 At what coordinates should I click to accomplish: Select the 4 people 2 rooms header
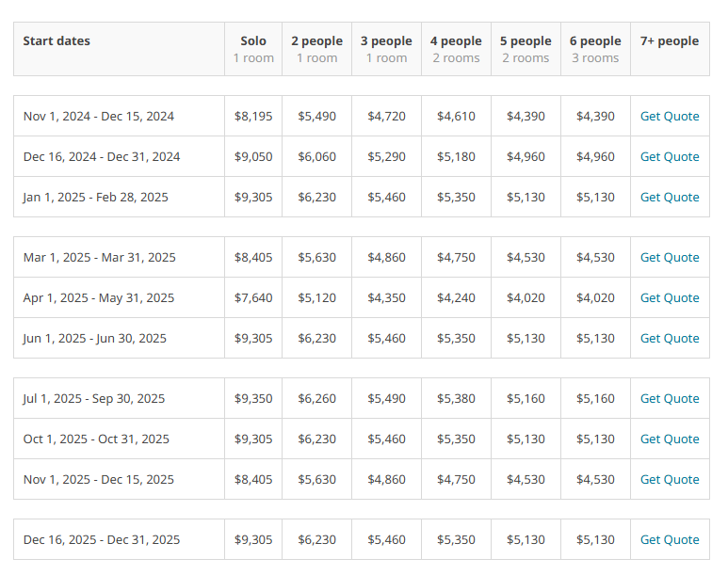click(457, 49)
